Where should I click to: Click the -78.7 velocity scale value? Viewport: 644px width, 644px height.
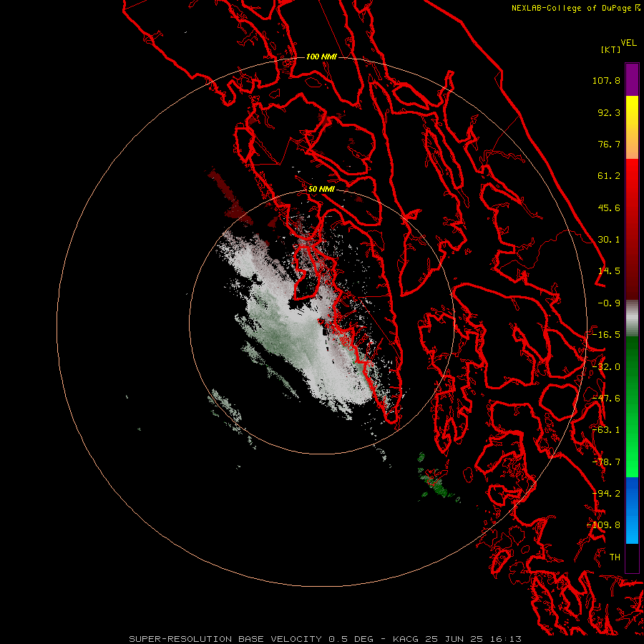[x=606, y=462]
